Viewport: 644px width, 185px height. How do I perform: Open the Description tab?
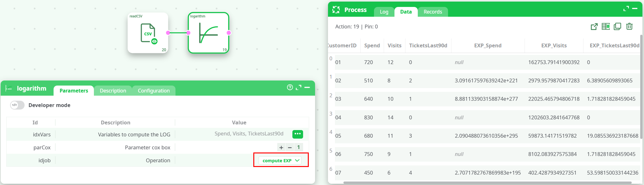113,91
